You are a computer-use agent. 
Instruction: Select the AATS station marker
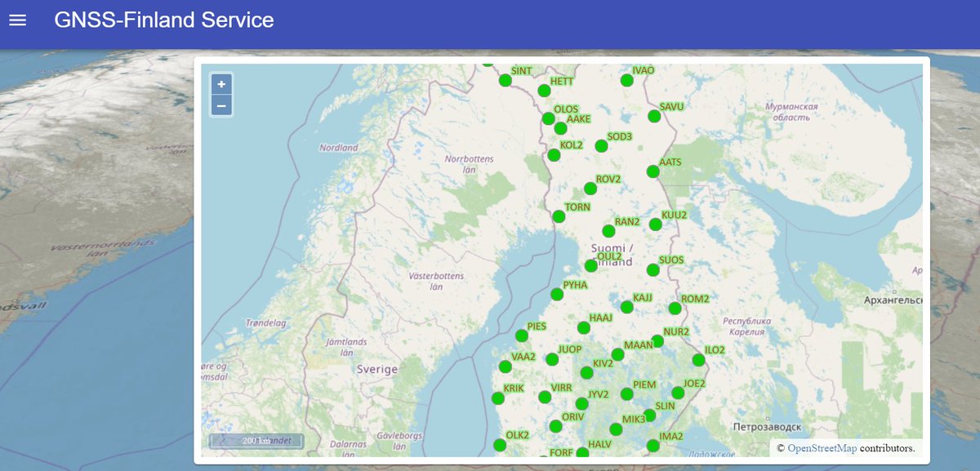[x=653, y=171]
